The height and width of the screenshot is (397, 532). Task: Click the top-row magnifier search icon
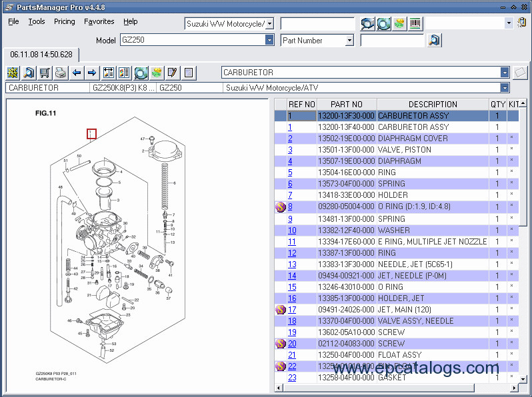(368, 24)
